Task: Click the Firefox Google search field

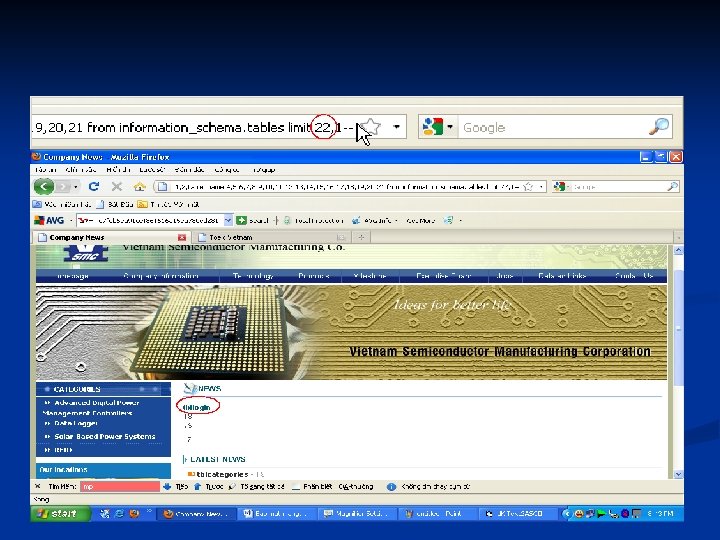Action: [x=619, y=187]
